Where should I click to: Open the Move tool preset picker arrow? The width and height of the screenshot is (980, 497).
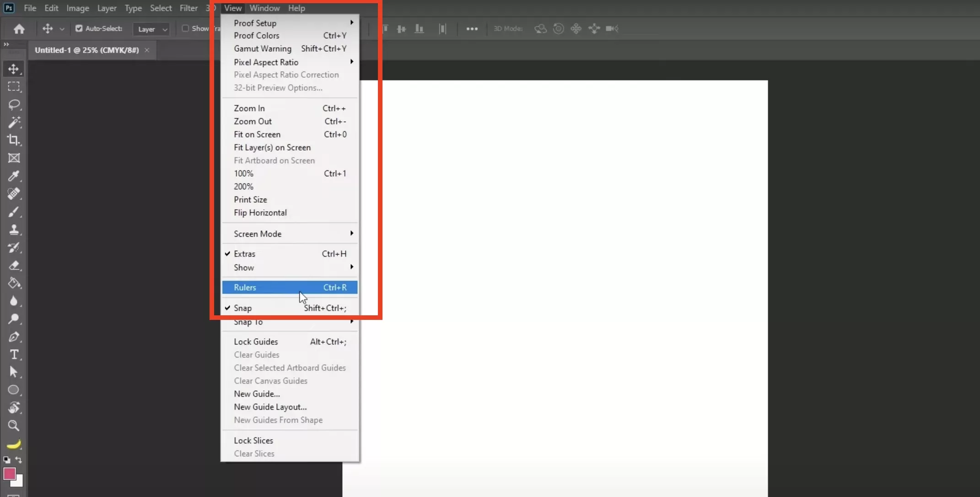[62, 29]
